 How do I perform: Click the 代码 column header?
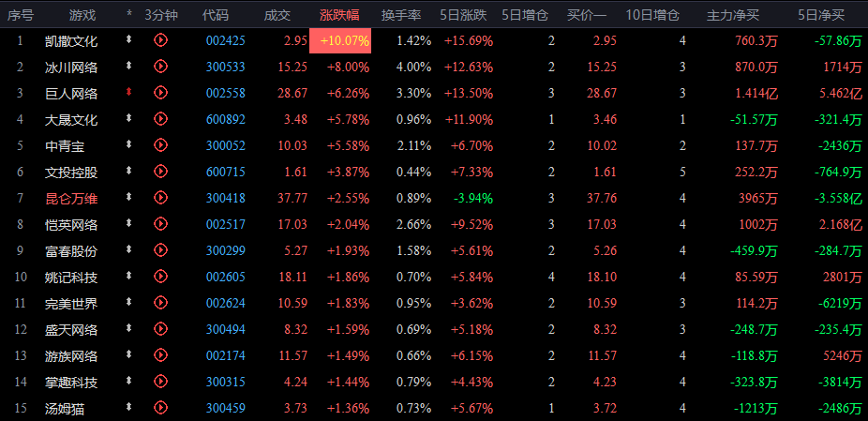(216, 15)
